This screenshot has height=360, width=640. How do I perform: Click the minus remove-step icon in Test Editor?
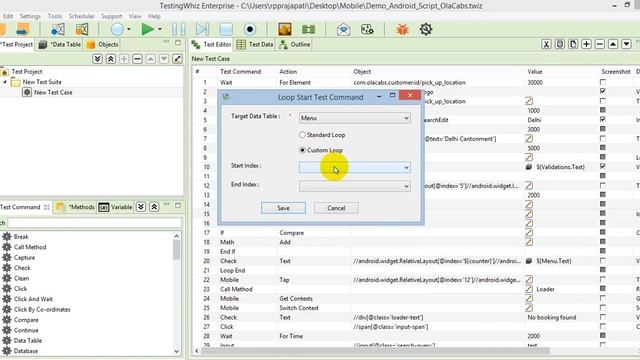pos(600,44)
